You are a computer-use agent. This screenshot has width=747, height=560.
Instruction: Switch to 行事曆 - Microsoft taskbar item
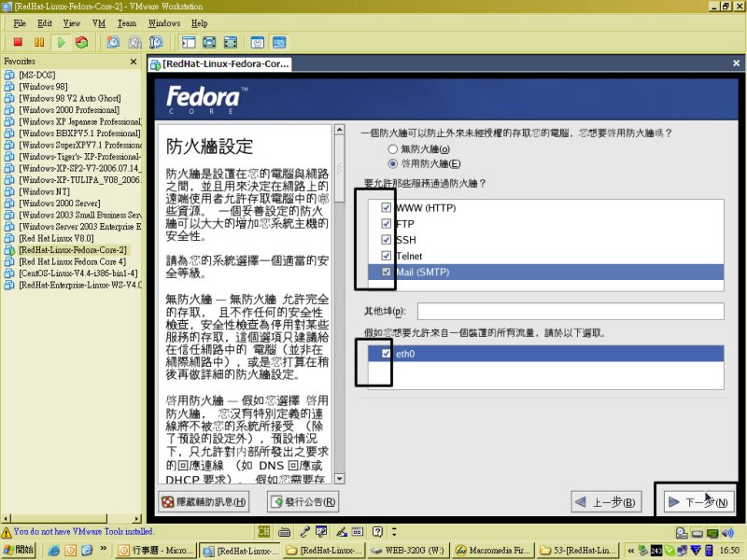tap(156, 551)
